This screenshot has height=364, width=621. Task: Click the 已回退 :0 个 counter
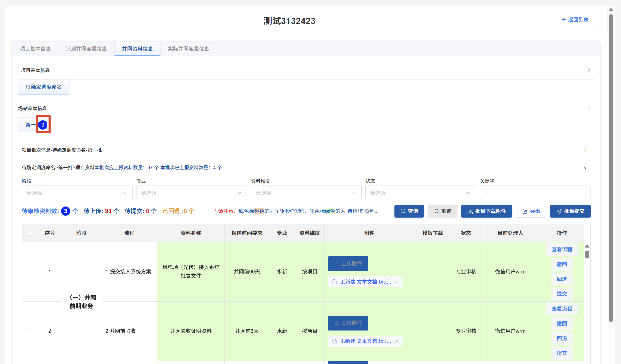point(179,211)
